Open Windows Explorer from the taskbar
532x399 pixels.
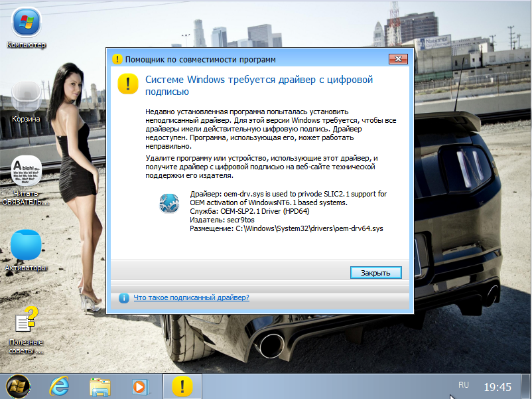click(x=100, y=387)
